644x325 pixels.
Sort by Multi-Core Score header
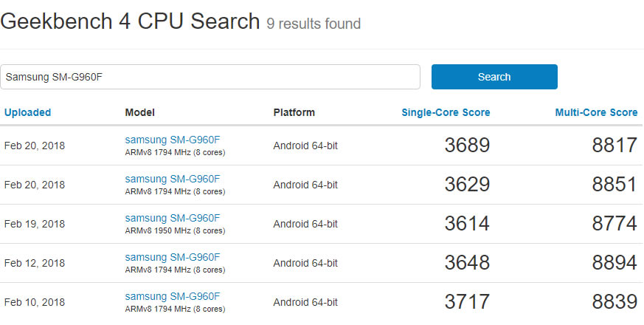(596, 113)
